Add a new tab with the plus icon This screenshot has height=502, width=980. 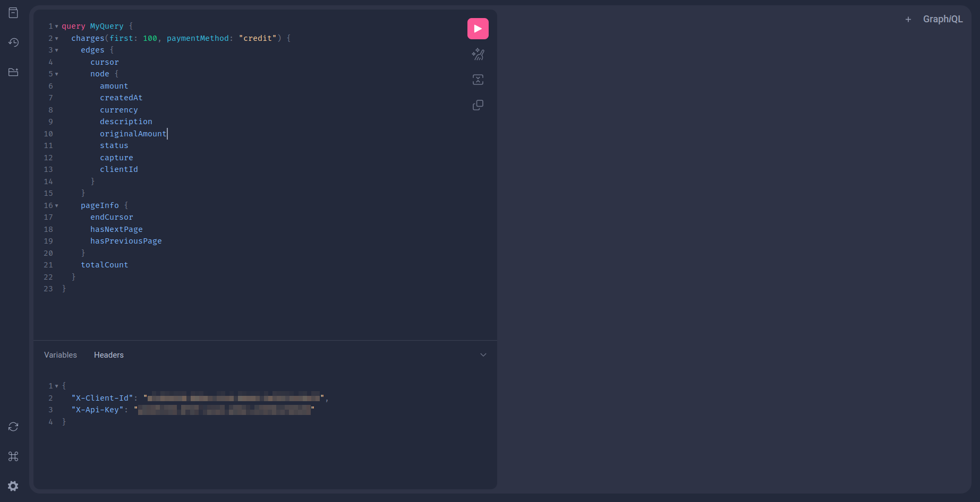(x=908, y=19)
